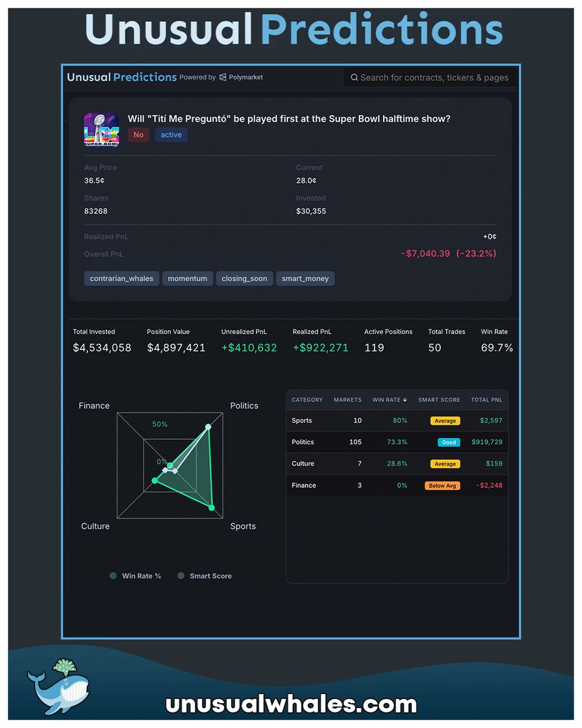Viewport: 582px width, 728px height.
Task: Click the Good smart score badge
Action: coord(449,442)
